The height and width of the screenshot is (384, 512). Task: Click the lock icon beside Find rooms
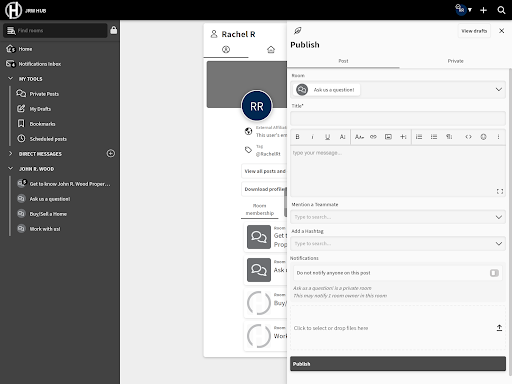coord(114,30)
